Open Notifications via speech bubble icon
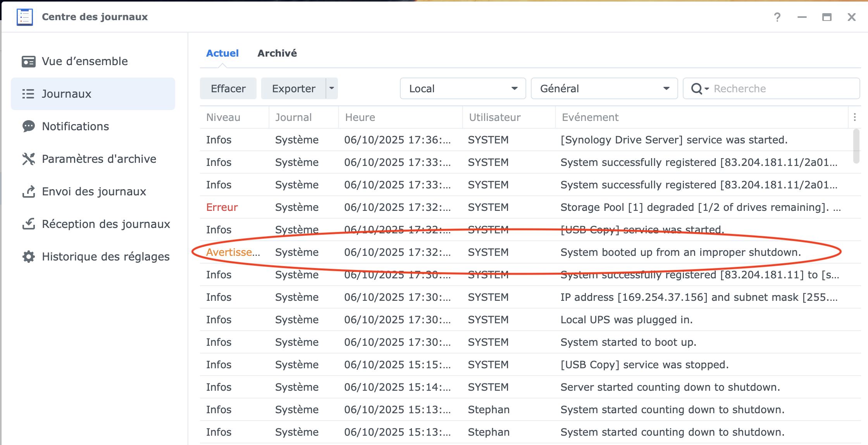 click(28, 126)
